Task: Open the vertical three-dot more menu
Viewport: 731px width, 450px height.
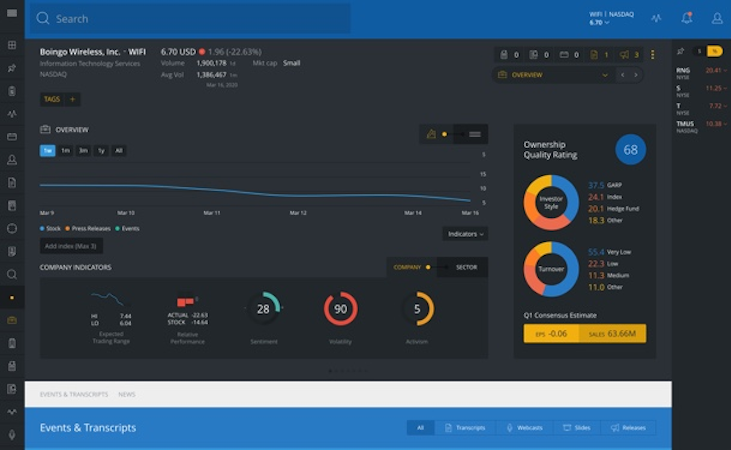Action: pos(653,55)
